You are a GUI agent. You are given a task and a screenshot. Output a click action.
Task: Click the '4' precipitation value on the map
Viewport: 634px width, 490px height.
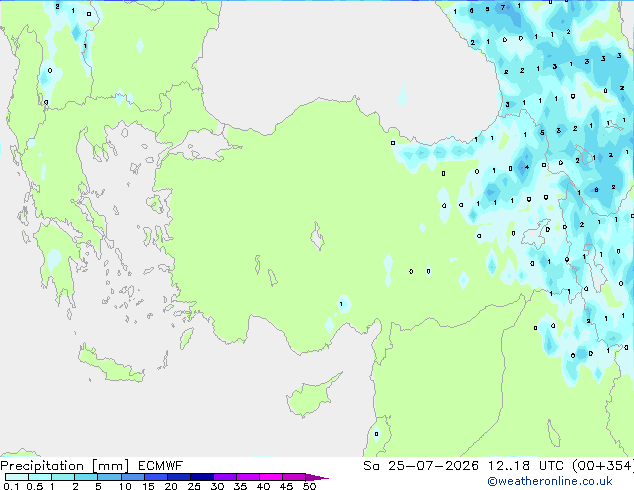pyautogui.click(x=527, y=167)
